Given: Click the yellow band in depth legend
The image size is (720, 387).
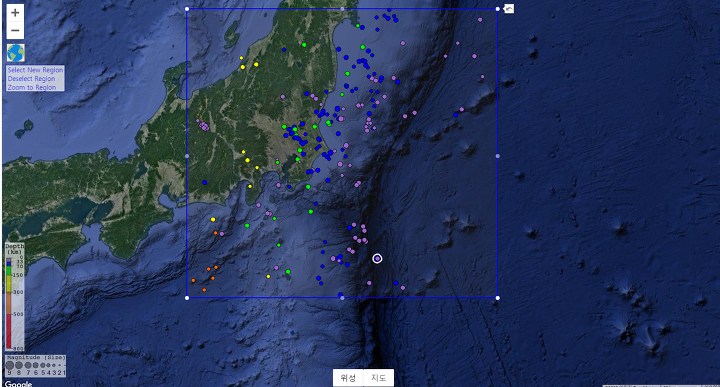Looking at the screenshot, I should coord(9,283).
